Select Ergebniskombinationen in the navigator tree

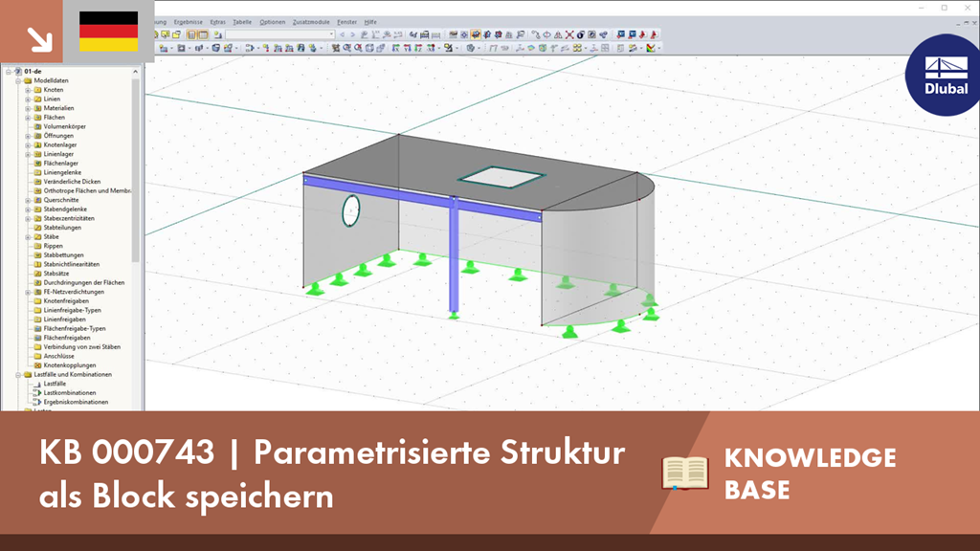[76, 403]
